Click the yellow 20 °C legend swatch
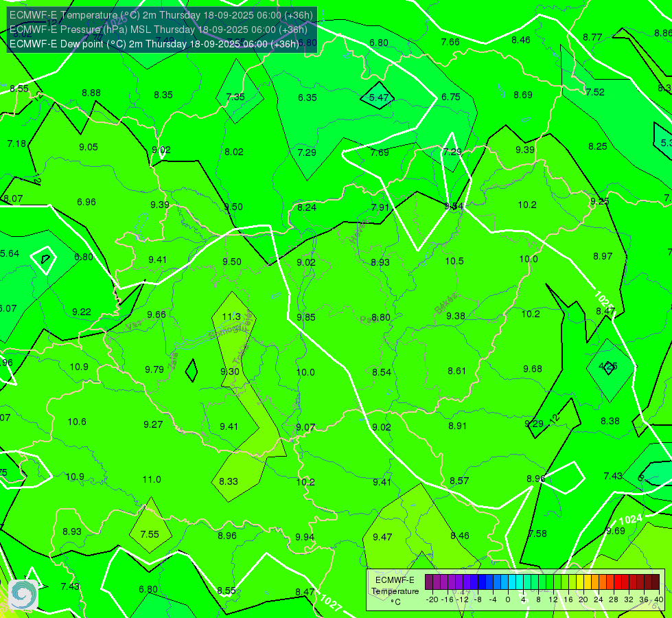Screen dimensions: 672x618 580,582
